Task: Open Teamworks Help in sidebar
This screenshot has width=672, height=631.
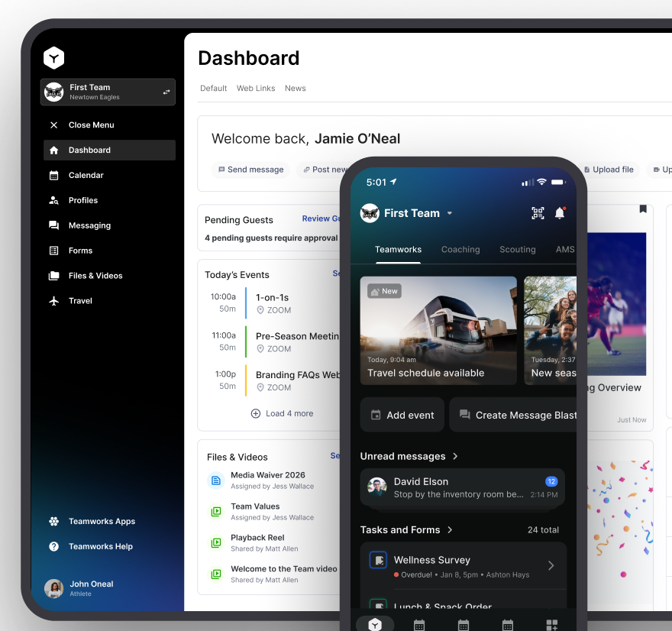Action: (x=100, y=546)
